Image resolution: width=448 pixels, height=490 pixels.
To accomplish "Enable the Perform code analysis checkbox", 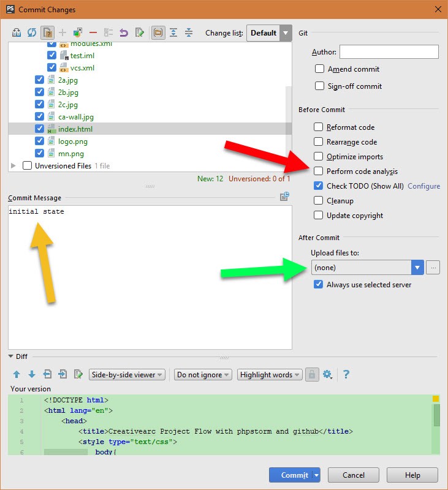I will pos(318,171).
